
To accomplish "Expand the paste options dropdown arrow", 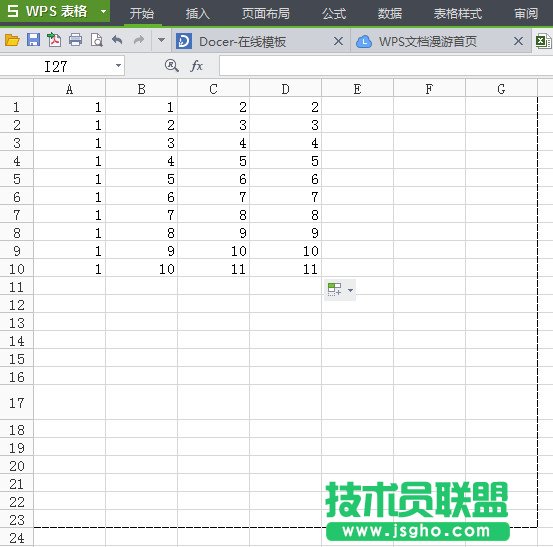I will (x=350, y=290).
